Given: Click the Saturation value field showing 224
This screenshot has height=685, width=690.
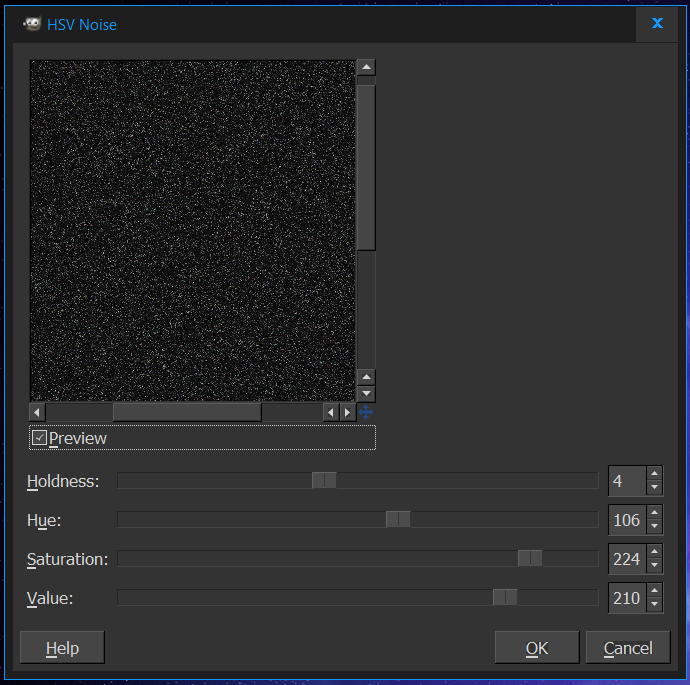Looking at the screenshot, I should (628, 559).
